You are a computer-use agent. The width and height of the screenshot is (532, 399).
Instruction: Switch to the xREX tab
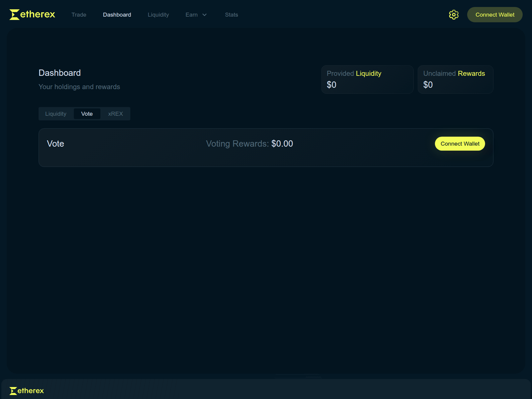pos(115,114)
